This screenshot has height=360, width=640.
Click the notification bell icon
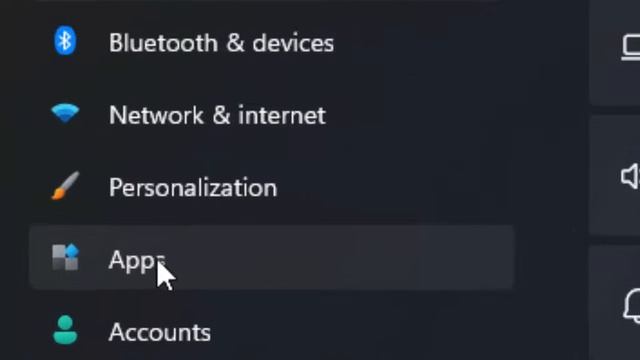[632, 306]
